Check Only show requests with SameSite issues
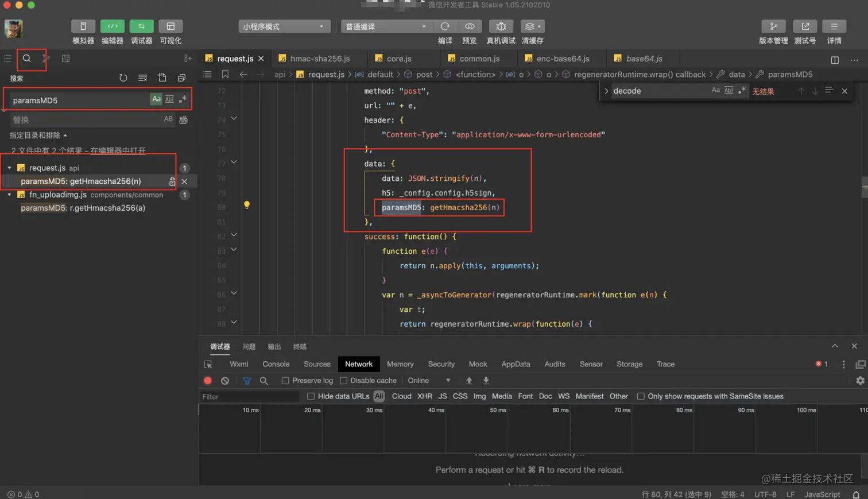 tap(641, 396)
